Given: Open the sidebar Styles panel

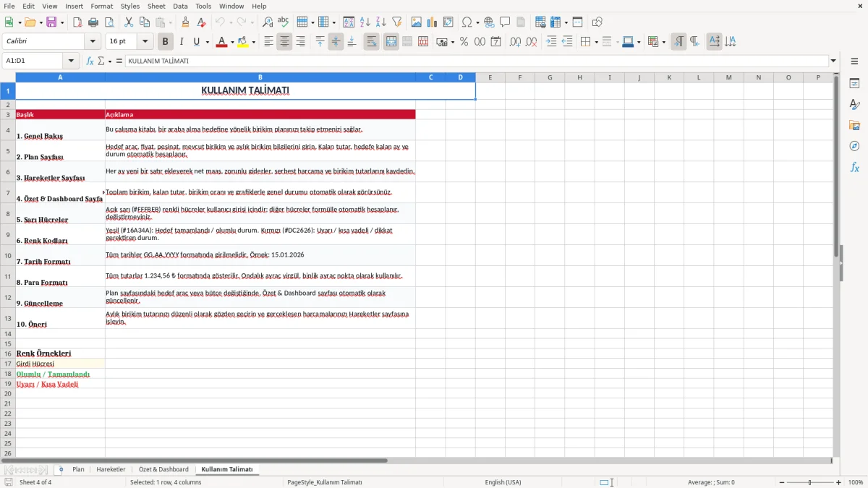Looking at the screenshot, I should point(854,105).
